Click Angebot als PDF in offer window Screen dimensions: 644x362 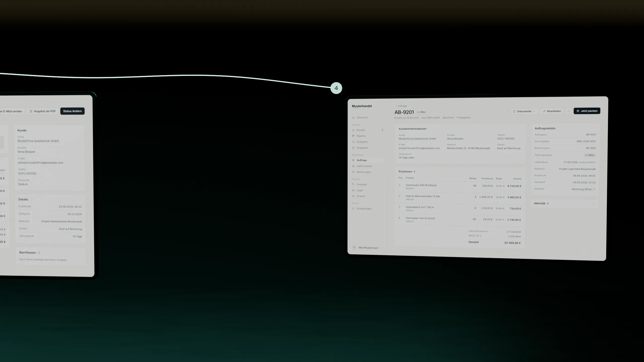click(x=43, y=111)
